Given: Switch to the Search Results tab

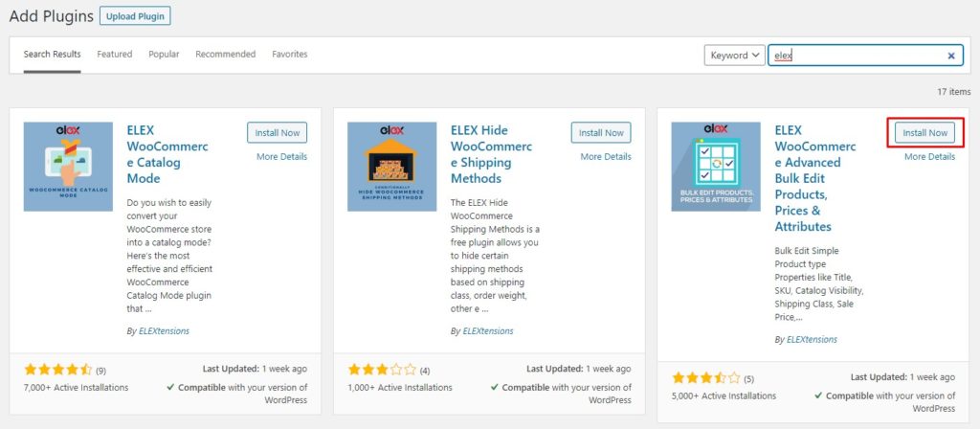Looking at the screenshot, I should [53, 55].
